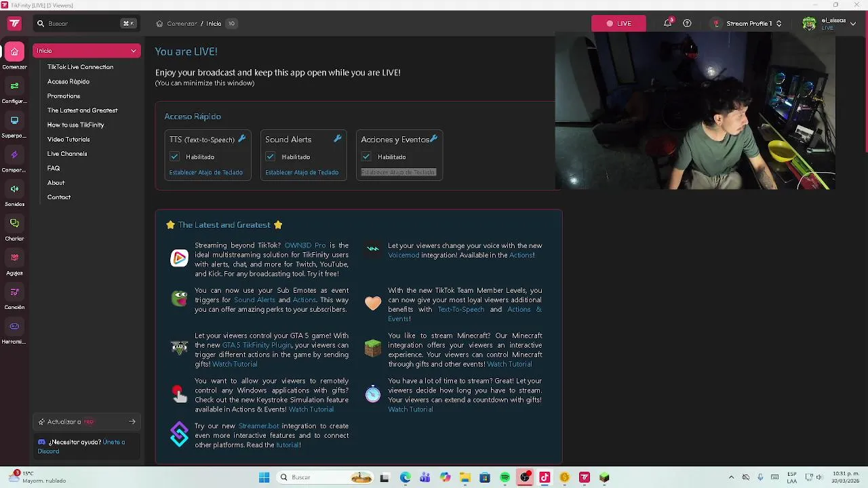Click the TikFinity logo at top left
The image size is (868, 488).
coord(14,23)
